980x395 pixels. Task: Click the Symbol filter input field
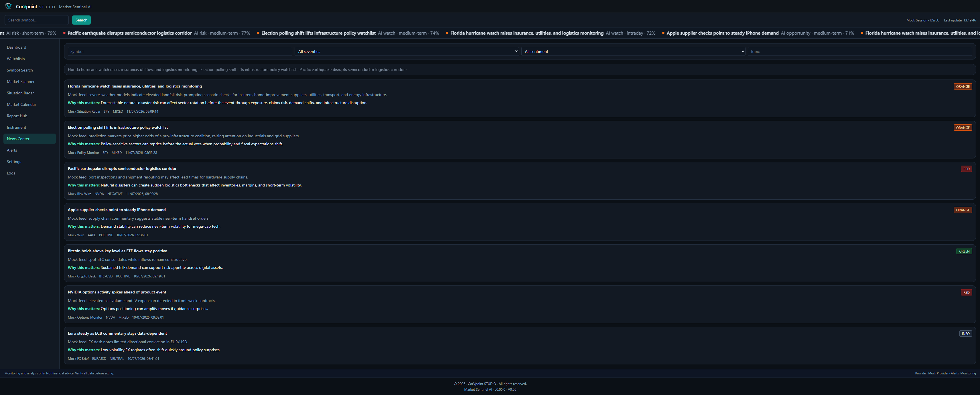pyautogui.click(x=180, y=51)
